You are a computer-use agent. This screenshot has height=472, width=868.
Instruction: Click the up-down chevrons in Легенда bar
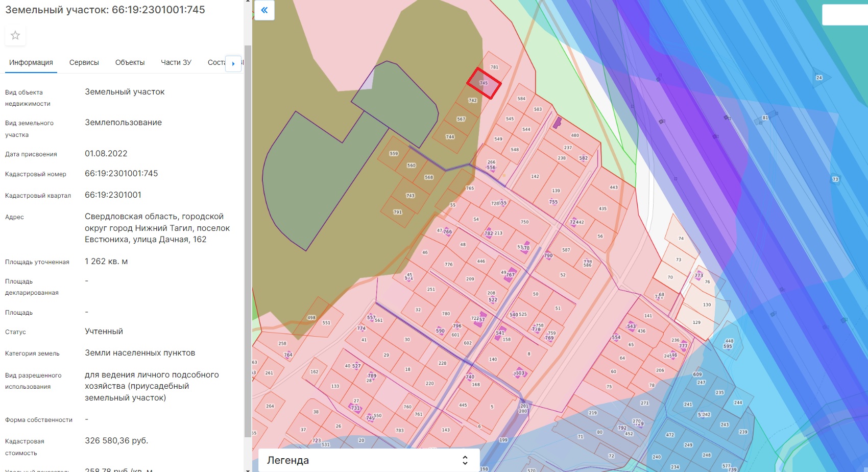[x=465, y=460]
